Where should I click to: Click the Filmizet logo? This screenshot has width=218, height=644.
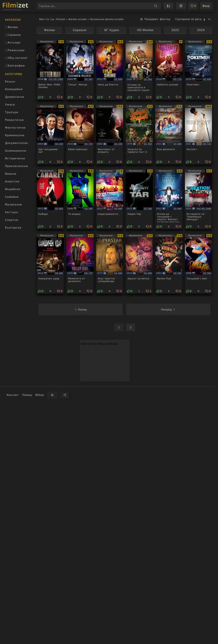(x=15, y=6)
